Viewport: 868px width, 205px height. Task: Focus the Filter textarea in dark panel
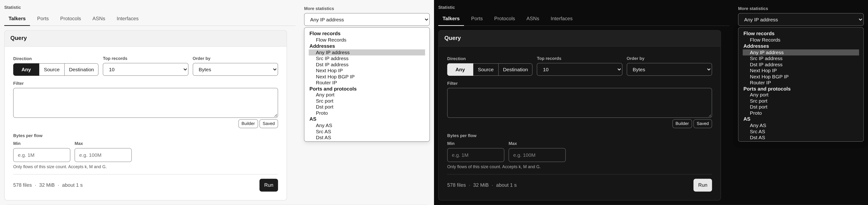click(580, 103)
